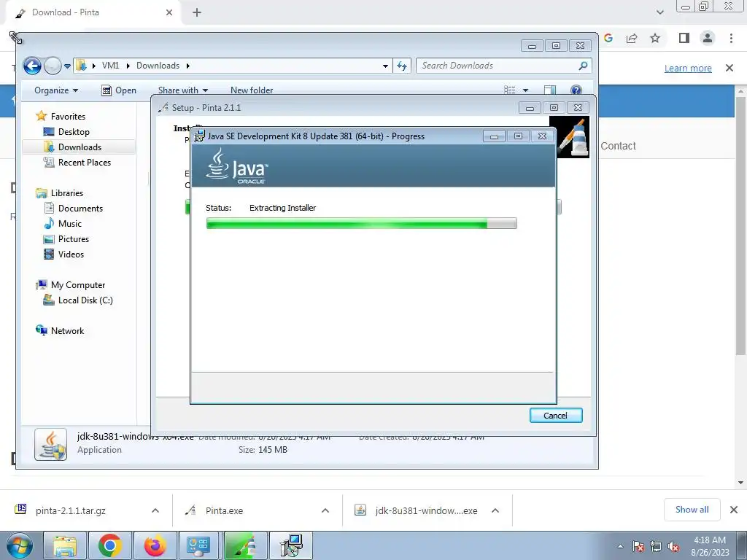Expand the address bar history dropdown
The height and width of the screenshot is (560, 747).
pyautogui.click(x=385, y=66)
